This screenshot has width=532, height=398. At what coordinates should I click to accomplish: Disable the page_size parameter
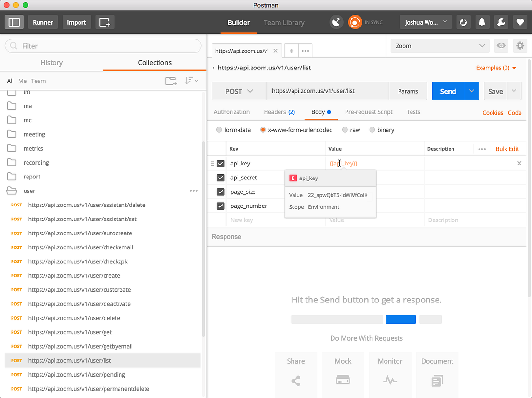coord(220,192)
